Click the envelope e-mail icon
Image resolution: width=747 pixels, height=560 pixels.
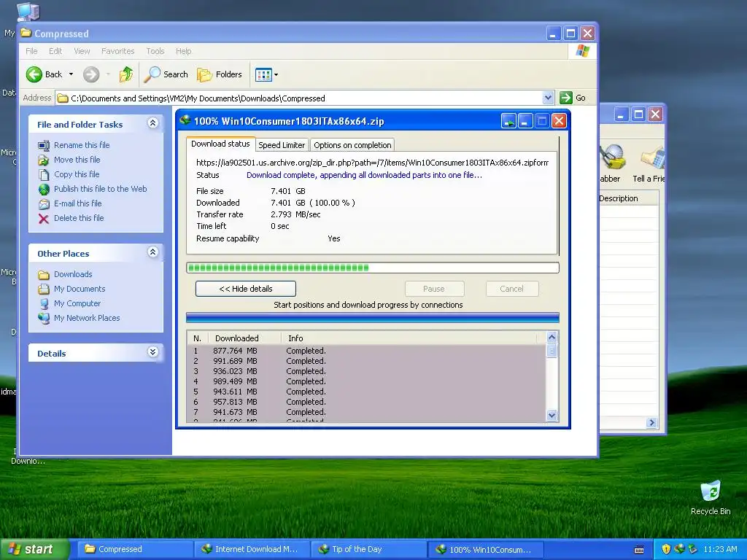[44, 204]
